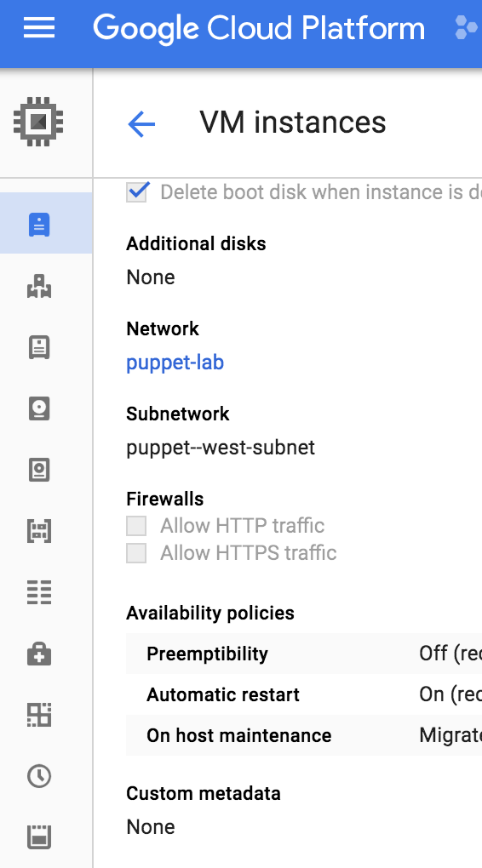Viewport: 482px width, 868px height.
Task: Go back with the blue arrow
Action: (x=141, y=123)
